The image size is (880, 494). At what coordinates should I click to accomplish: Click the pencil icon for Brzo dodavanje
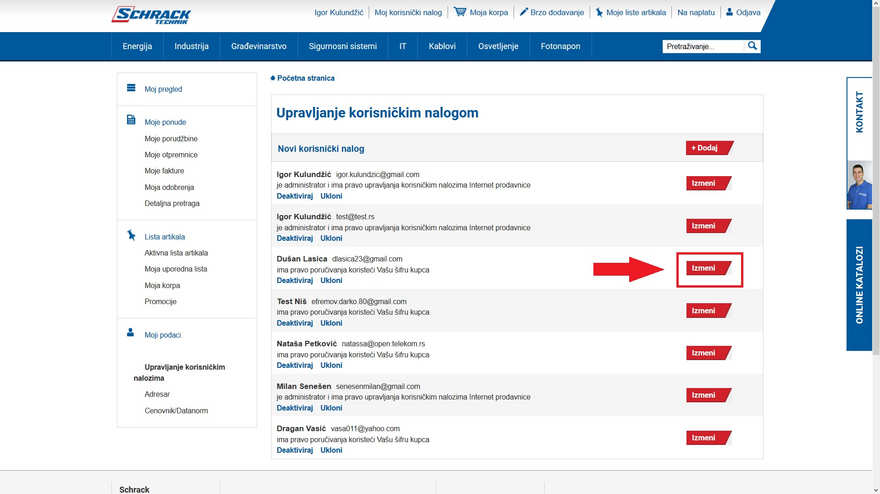pos(524,12)
